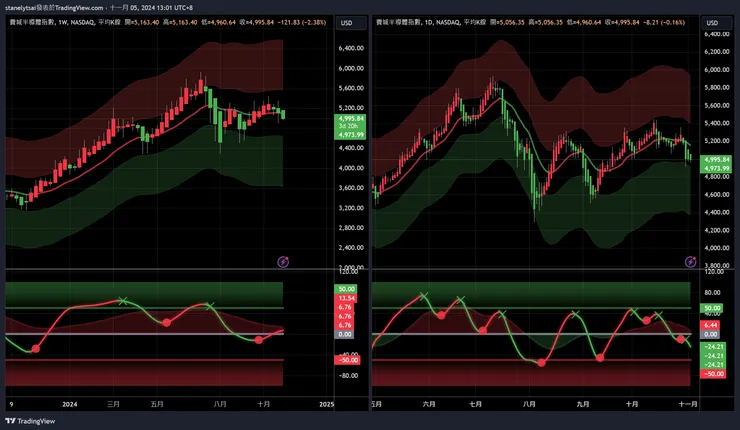
Task: Click the 6.44 oscillator value label
Action: [x=711, y=325]
